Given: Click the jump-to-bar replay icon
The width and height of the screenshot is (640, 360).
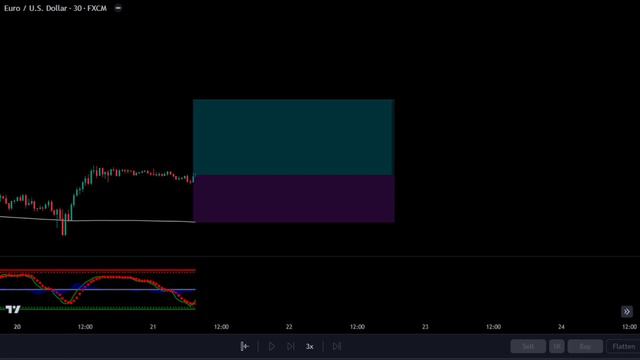Looking at the screenshot, I should point(244,346).
